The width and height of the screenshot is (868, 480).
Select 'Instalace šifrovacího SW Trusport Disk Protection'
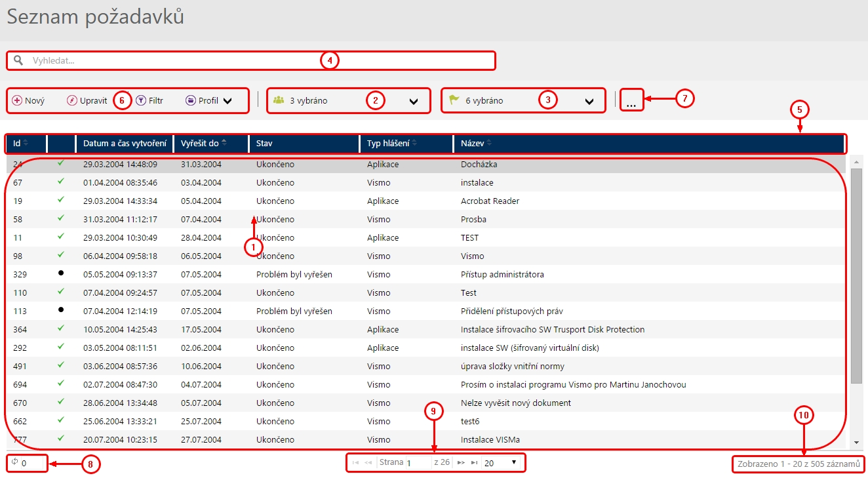pyautogui.click(x=553, y=329)
